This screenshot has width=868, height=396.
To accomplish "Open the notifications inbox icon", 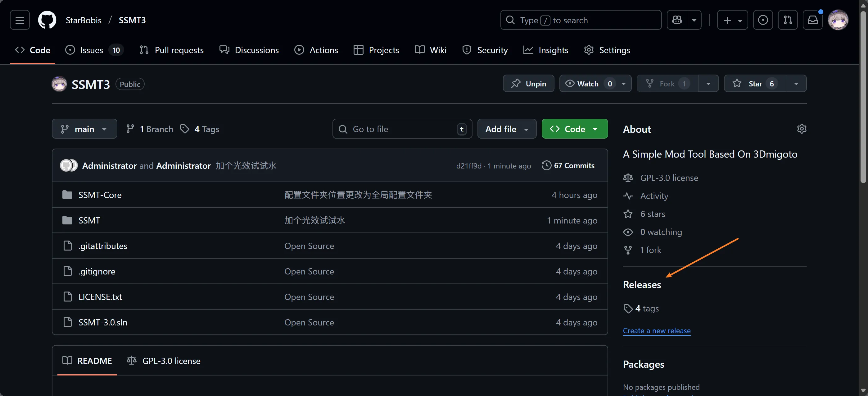I will pos(812,20).
